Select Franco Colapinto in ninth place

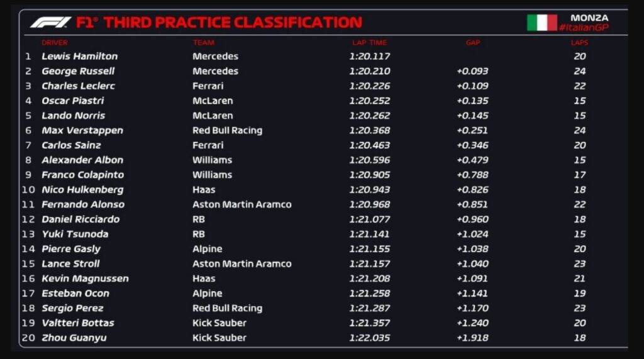click(x=82, y=175)
